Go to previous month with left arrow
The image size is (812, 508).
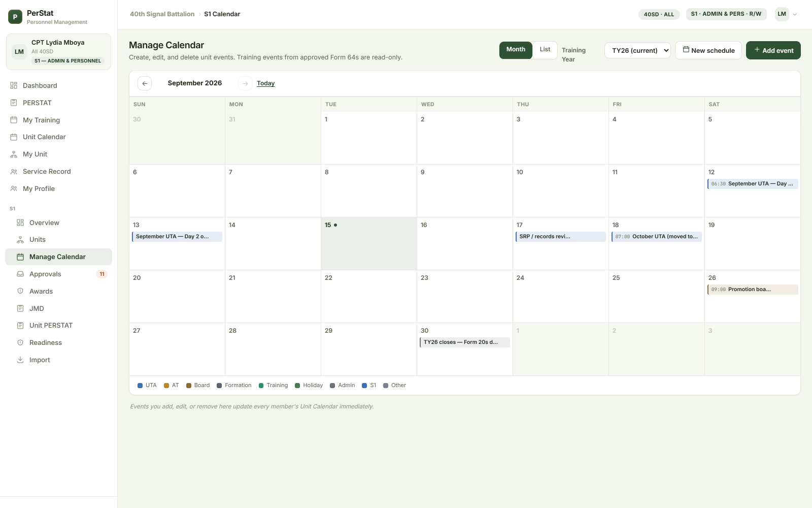tap(145, 83)
